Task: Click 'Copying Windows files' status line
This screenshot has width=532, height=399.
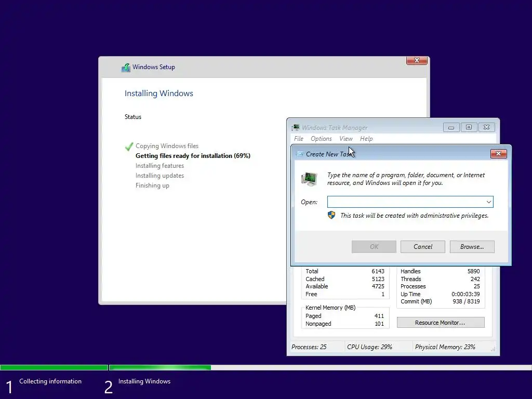Action: click(x=167, y=146)
